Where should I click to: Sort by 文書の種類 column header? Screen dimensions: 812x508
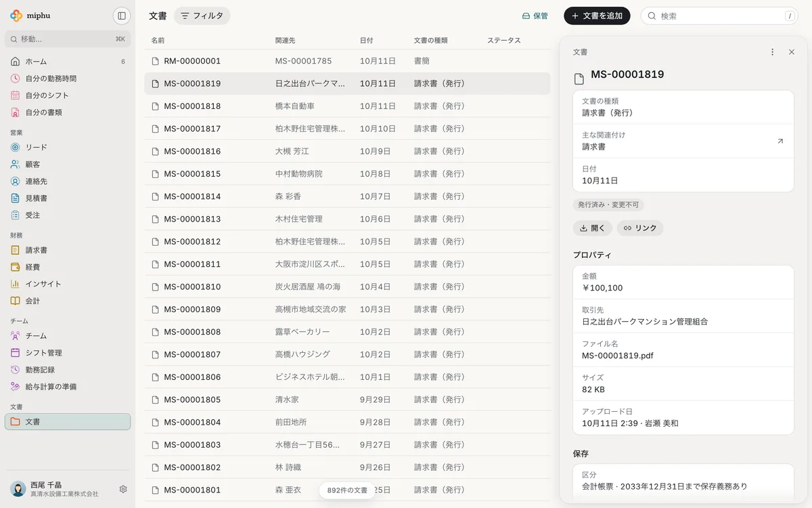point(431,41)
